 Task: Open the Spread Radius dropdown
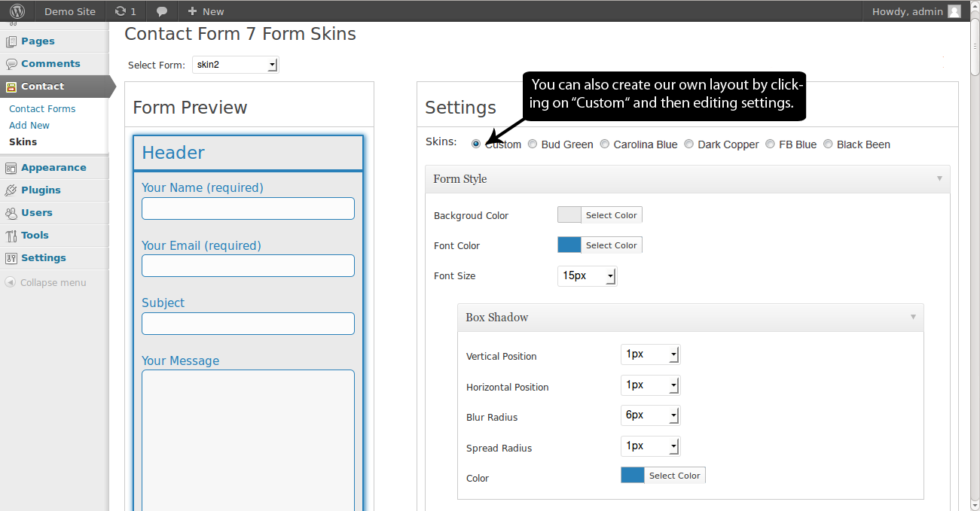pos(650,446)
